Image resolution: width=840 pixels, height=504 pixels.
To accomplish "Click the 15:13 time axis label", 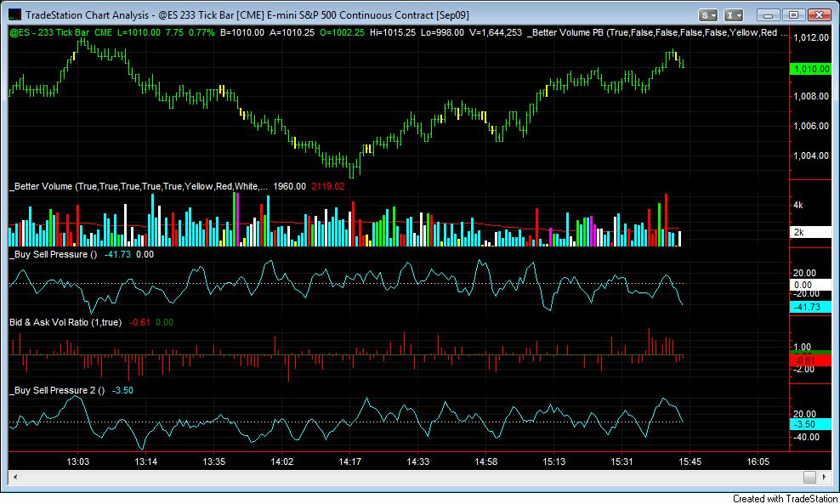I will 554,462.
